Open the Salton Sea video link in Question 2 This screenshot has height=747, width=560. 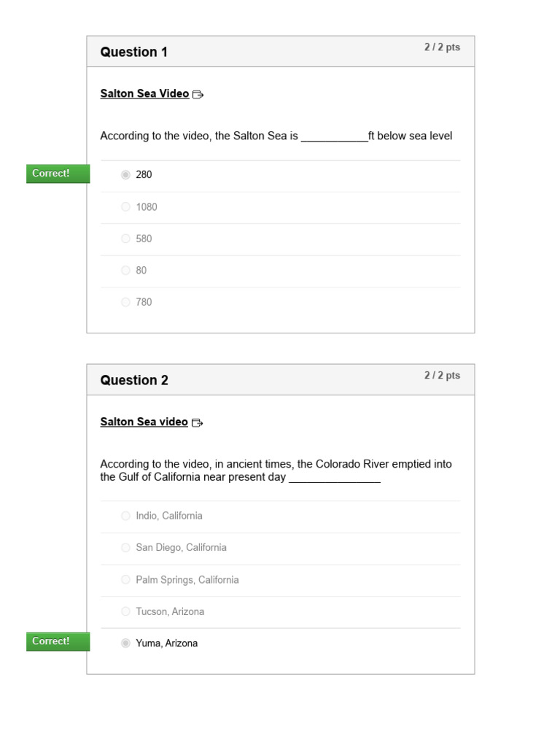tap(144, 422)
